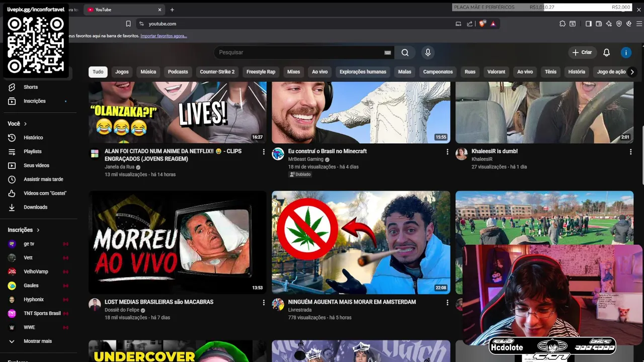The height and width of the screenshot is (362, 644).
Task: Open options menu for AMSTERDAM video
Action: tap(447, 302)
